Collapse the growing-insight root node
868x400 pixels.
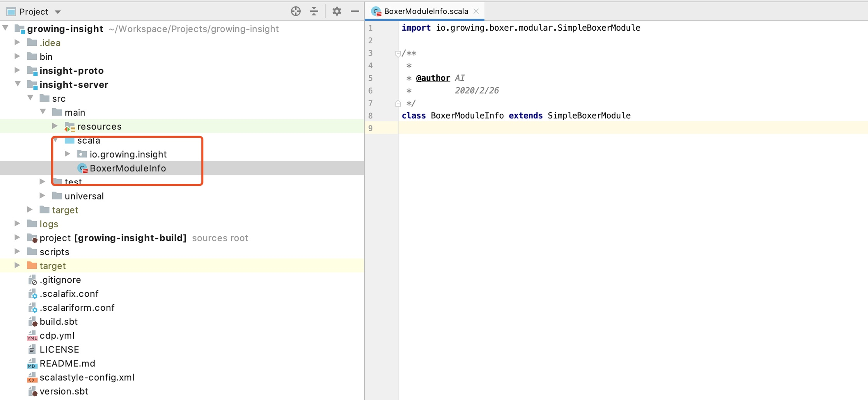point(5,28)
